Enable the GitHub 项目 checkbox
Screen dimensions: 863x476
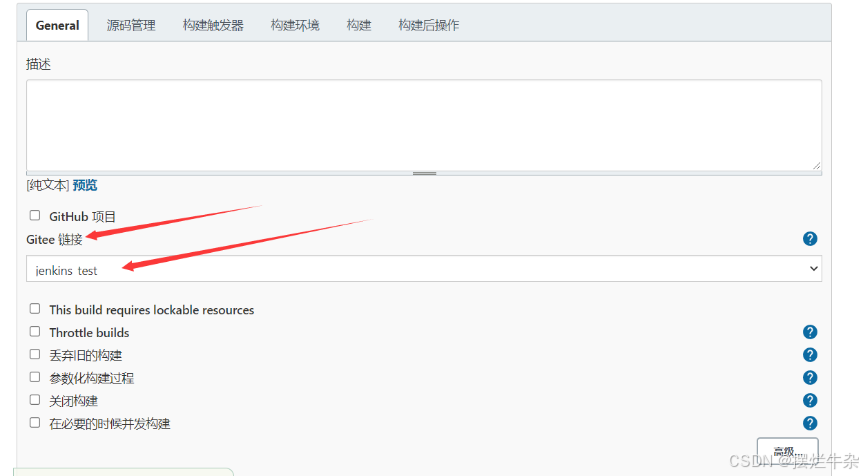click(x=35, y=215)
